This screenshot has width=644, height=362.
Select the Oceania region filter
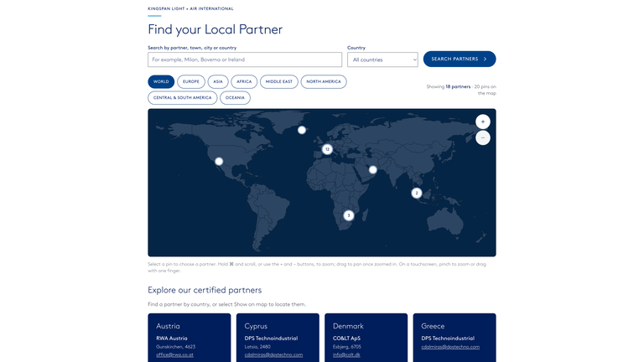235,98
